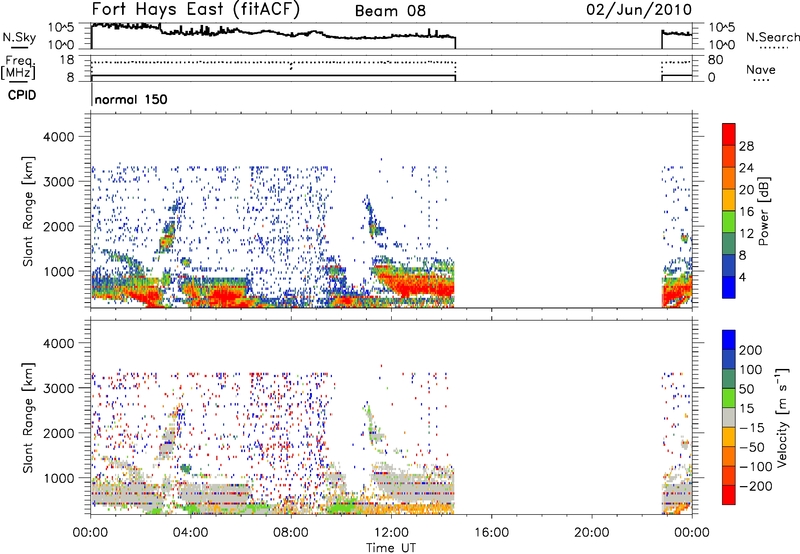
Task: Click the 'CPID' label
Action: [22, 95]
